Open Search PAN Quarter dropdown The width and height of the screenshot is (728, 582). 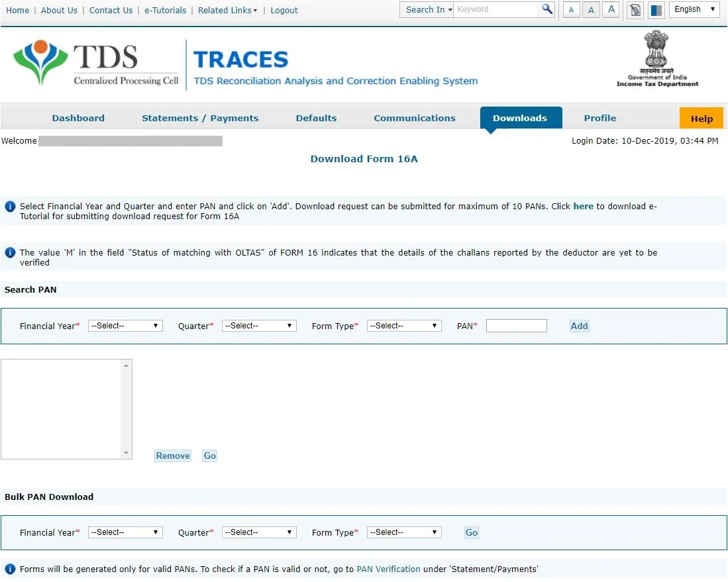(x=259, y=326)
